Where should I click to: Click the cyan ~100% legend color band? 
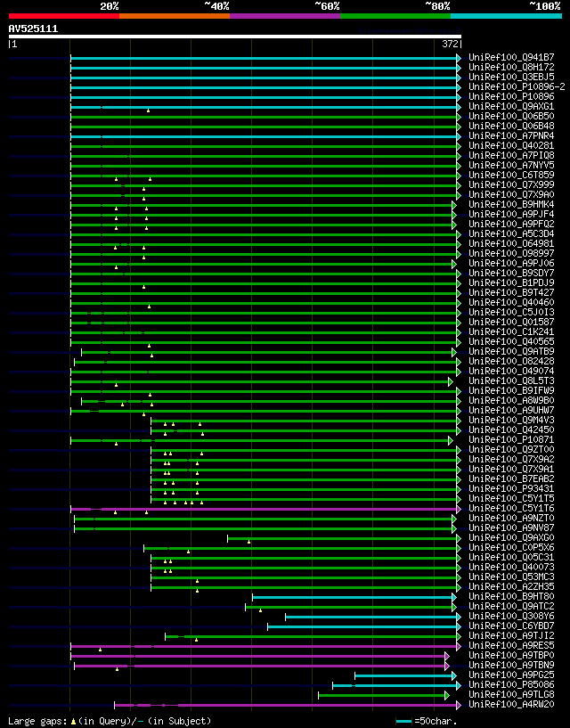point(506,16)
